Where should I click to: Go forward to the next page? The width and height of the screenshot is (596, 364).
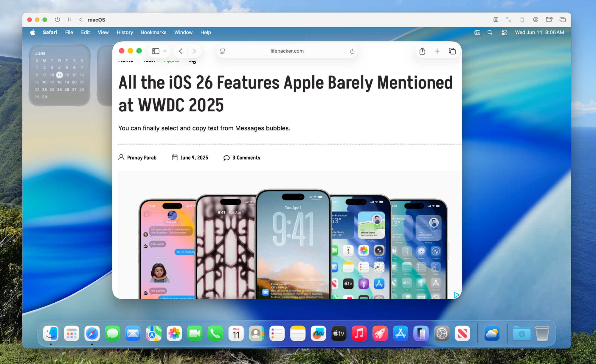194,51
